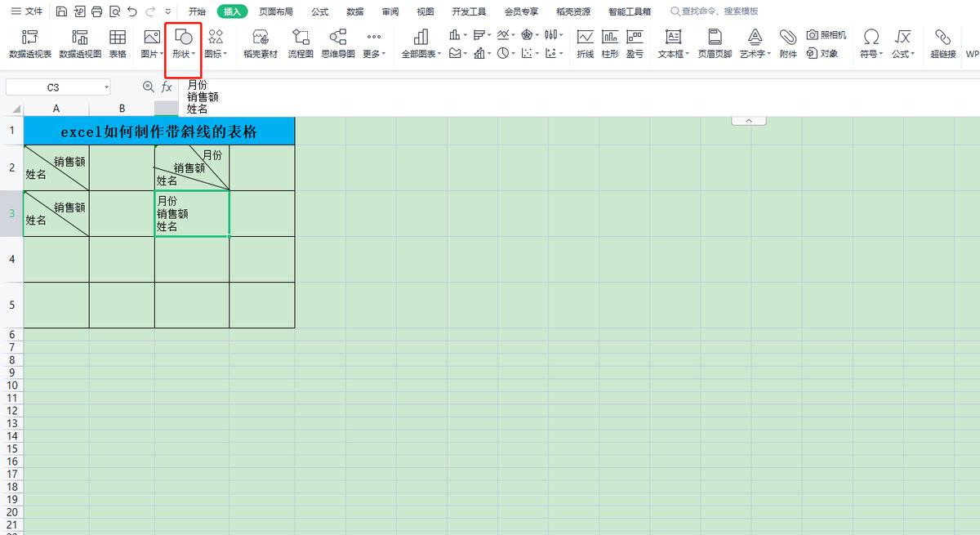Open the 文件 file menu

point(26,11)
